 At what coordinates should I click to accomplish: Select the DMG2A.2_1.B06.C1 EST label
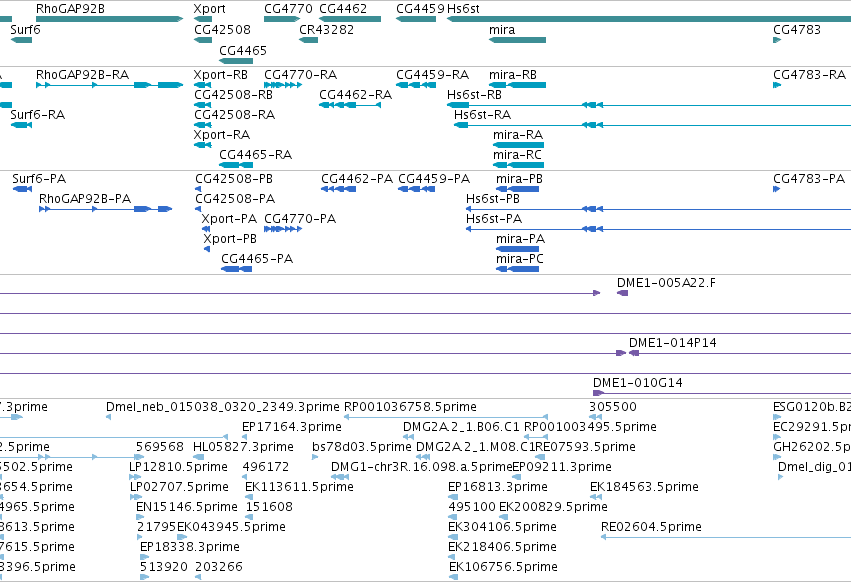pos(461,427)
